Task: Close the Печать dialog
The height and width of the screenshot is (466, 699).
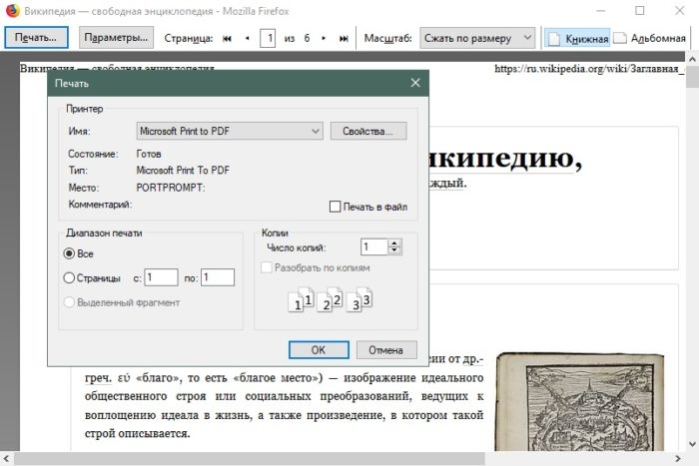Action: (415, 83)
